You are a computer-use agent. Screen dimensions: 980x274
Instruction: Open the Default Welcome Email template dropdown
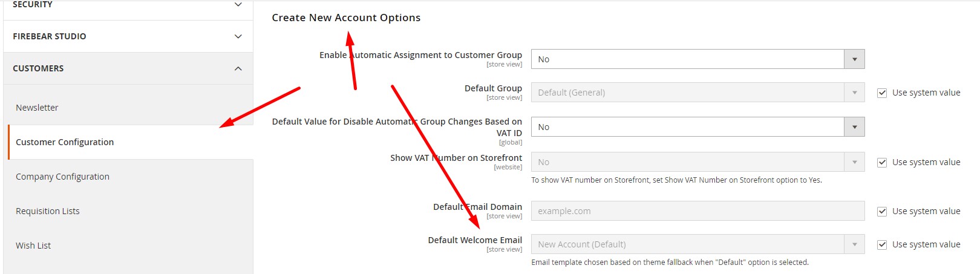click(x=687, y=244)
